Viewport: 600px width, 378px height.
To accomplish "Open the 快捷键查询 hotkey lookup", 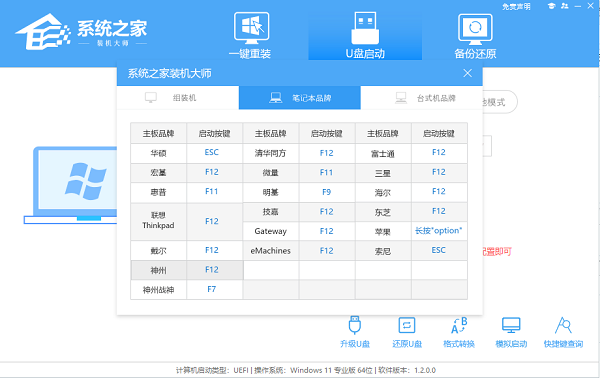I will pos(563,332).
